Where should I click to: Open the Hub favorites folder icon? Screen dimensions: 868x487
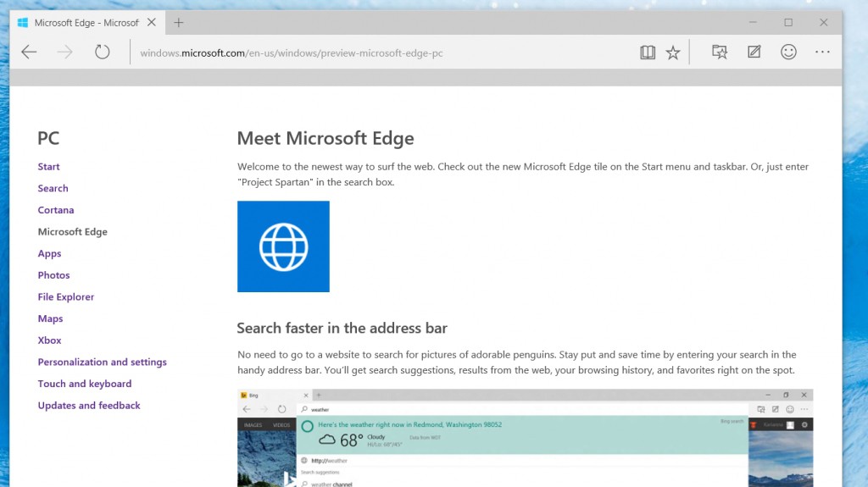pos(720,53)
